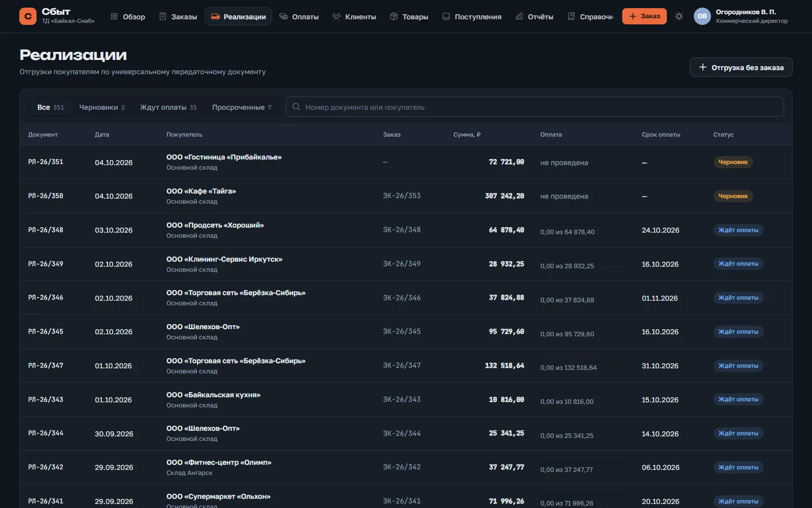Click payment text 0,00 из 28 932,25
The height and width of the screenshot is (508, 812).
[x=567, y=266]
